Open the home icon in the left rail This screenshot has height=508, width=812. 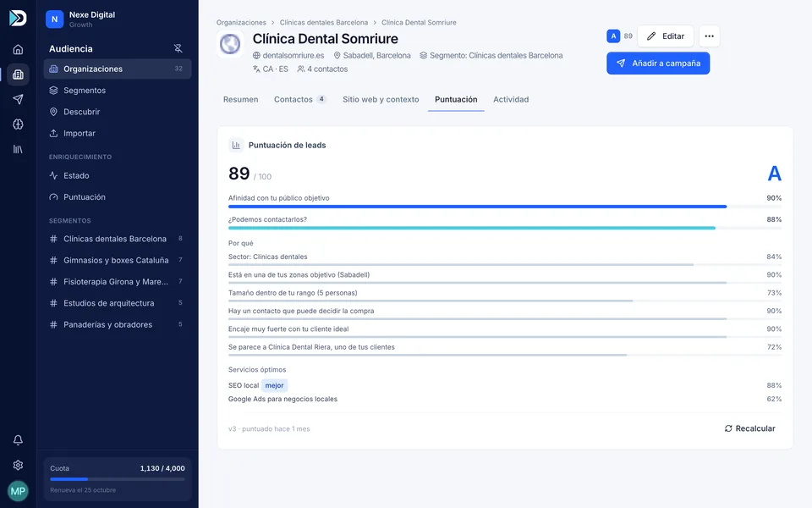(x=18, y=50)
